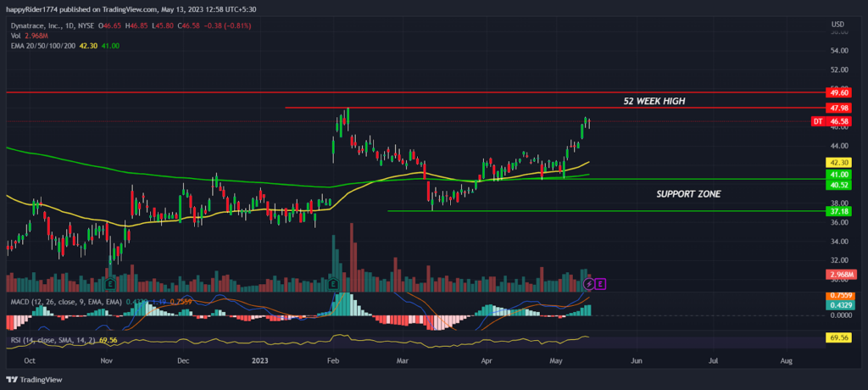Click the red 49.60 price tag
The height and width of the screenshot is (390, 868).
tap(837, 92)
